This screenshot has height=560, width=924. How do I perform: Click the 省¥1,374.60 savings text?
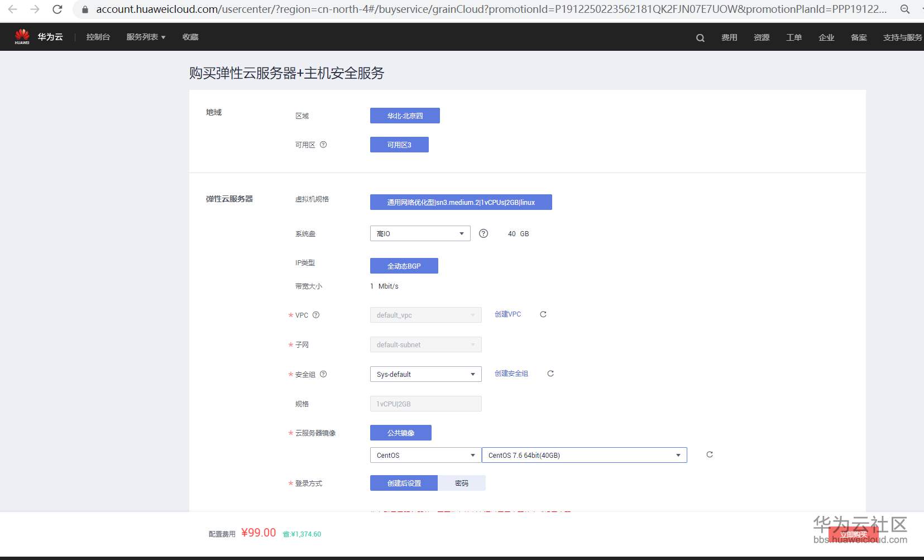pyautogui.click(x=302, y=534)
